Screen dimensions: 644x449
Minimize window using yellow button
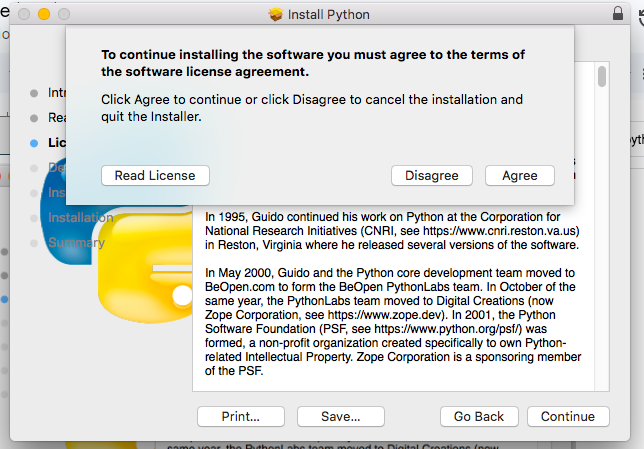(43, 15)
